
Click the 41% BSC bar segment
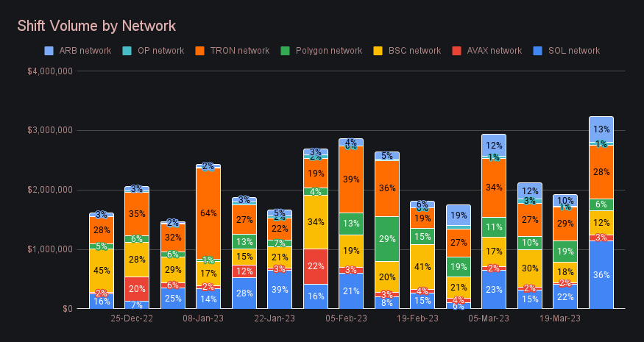click(x=422, y=266)
